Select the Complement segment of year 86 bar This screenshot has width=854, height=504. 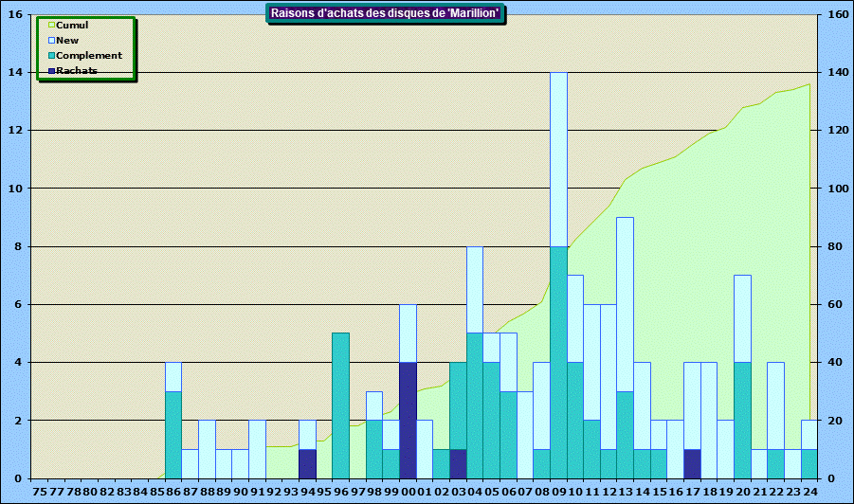tap(173, 435)
